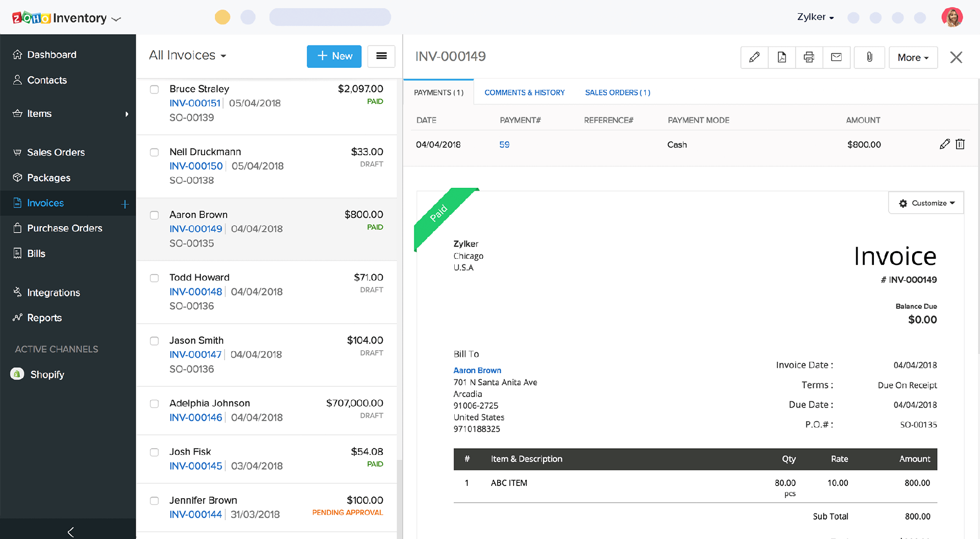Image resolution: width=980 pixels, height=539 pixels.
Task: Email this invoice to the customer
Action: (836, 57)
